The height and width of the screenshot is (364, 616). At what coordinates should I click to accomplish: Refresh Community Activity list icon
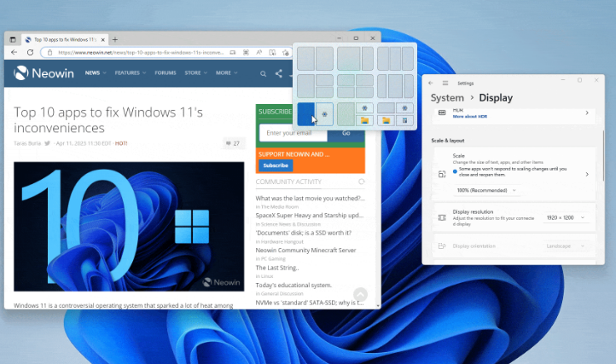362,182
